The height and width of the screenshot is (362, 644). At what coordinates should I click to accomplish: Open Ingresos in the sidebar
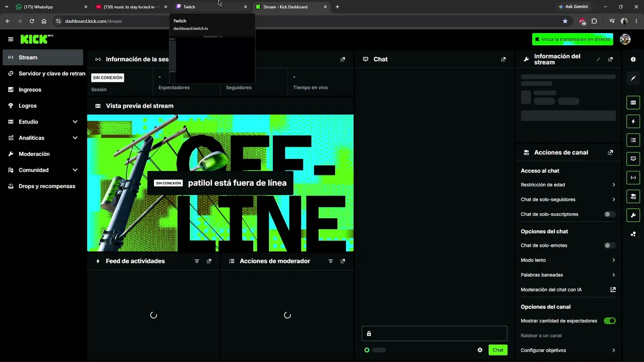click(43, 89)
